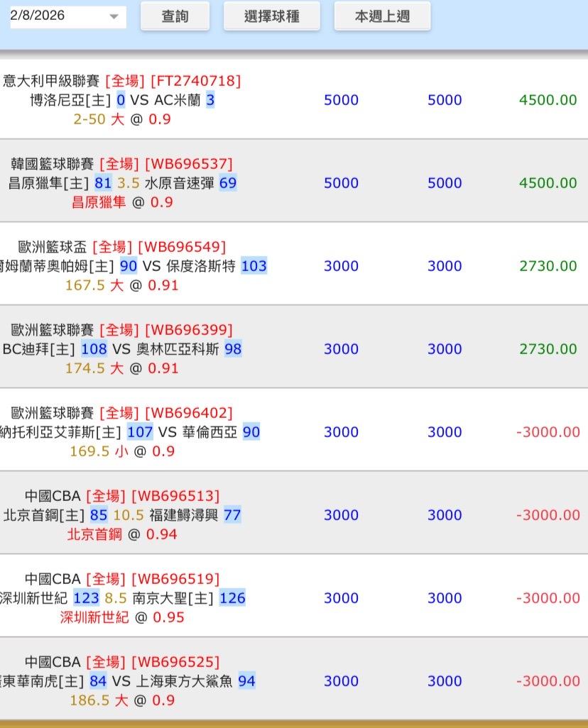
Task: Click AC米蘭 score 3
Action: (210, 100)
